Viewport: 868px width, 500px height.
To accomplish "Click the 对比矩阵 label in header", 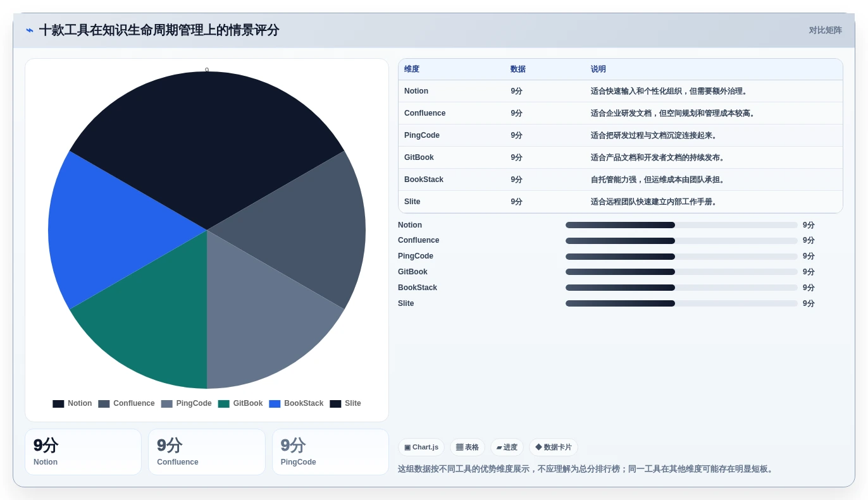I will point(825,30).
